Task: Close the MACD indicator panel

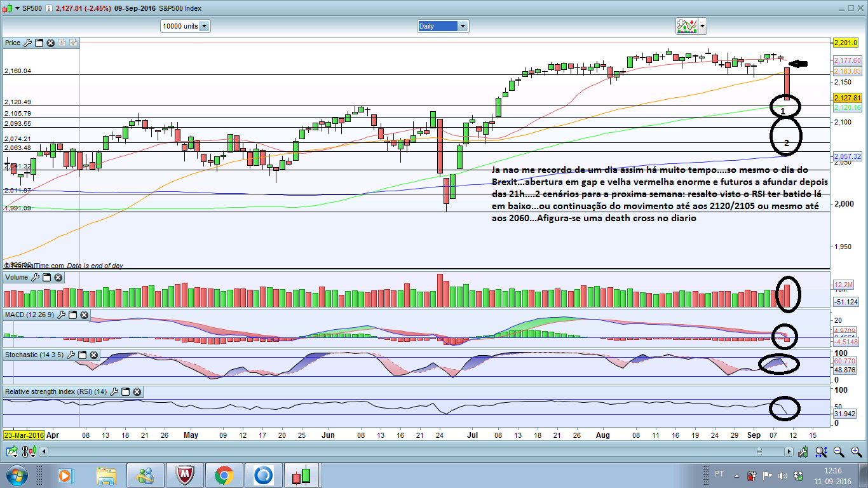Action: click(x=84, y=315)
